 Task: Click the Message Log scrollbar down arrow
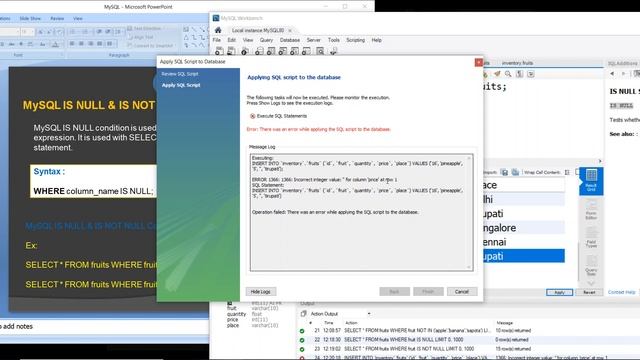[x=469, y=267]
